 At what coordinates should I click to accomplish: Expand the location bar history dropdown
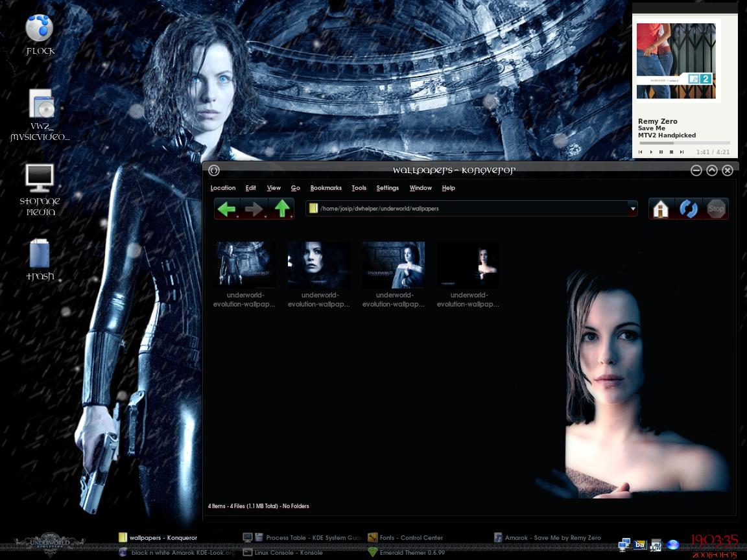(x=633, y=209)
